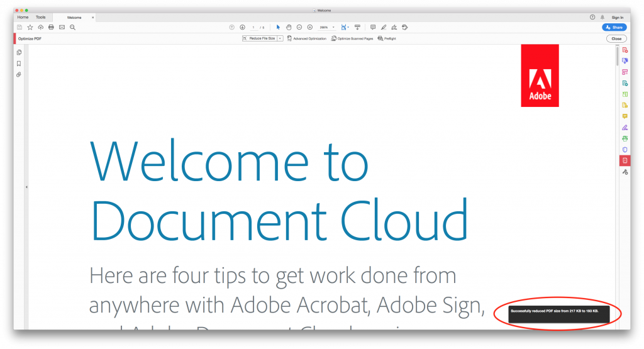This screenshot has width=644, height=349.
Task: Click the Save file icon
Action: click(x=19, y=27)
